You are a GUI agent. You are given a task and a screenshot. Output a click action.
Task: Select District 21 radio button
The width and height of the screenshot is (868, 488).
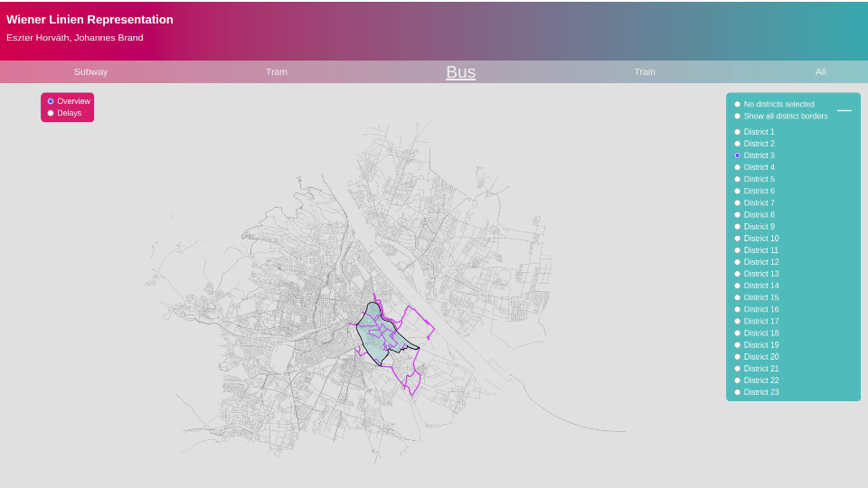(738, 369)
